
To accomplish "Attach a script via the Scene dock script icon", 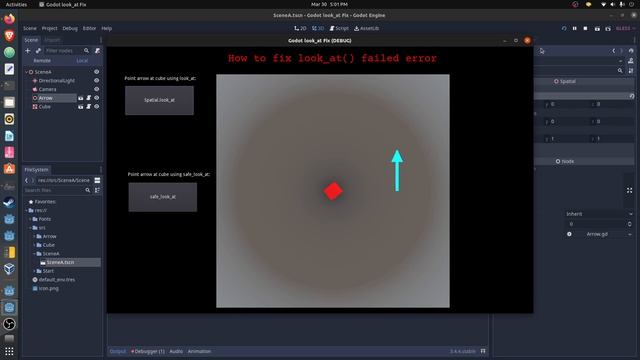I will (97, 51).
